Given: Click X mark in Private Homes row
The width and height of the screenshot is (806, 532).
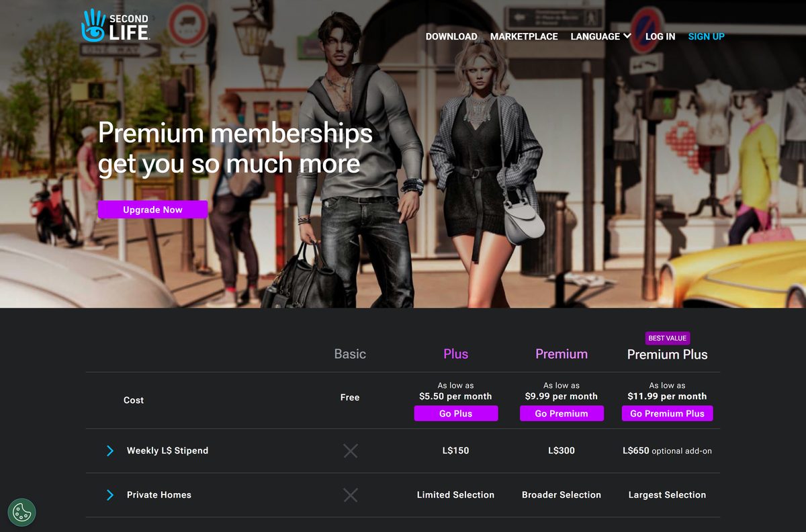Looking at the screenshot, I should coord(350,495).
